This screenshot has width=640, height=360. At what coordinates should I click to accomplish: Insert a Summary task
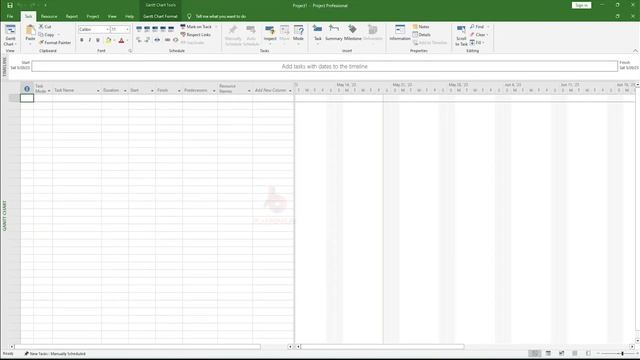pyautogui.click(x=333, y=33)
